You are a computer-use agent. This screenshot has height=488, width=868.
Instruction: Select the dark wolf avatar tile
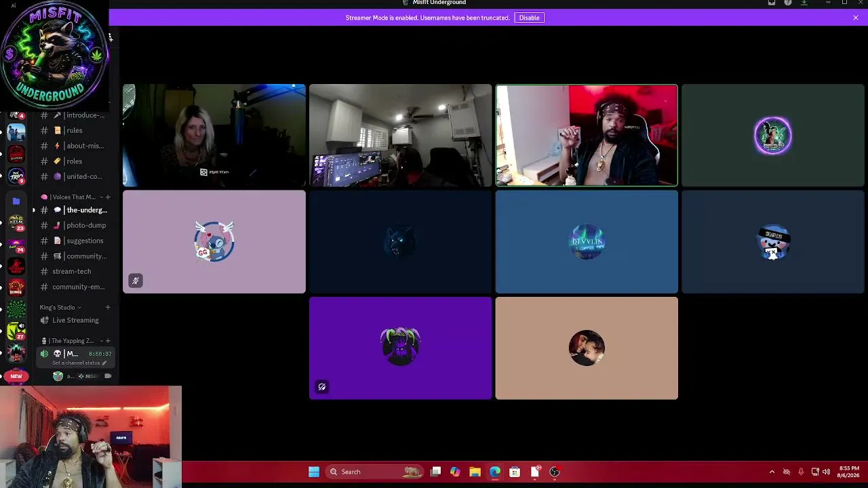pyautogui.click(x=400, y=242)
